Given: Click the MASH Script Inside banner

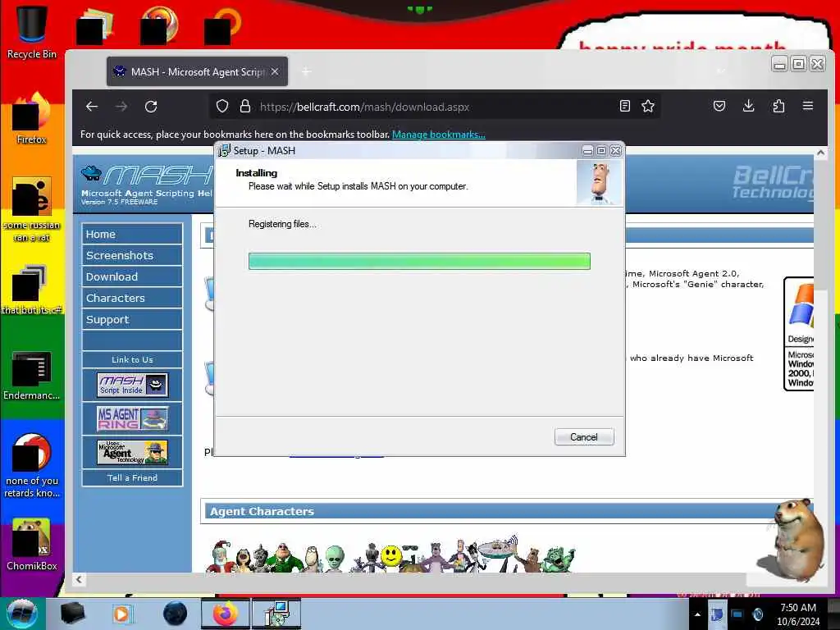Looking at the screenshot, I should coord(132,385).
